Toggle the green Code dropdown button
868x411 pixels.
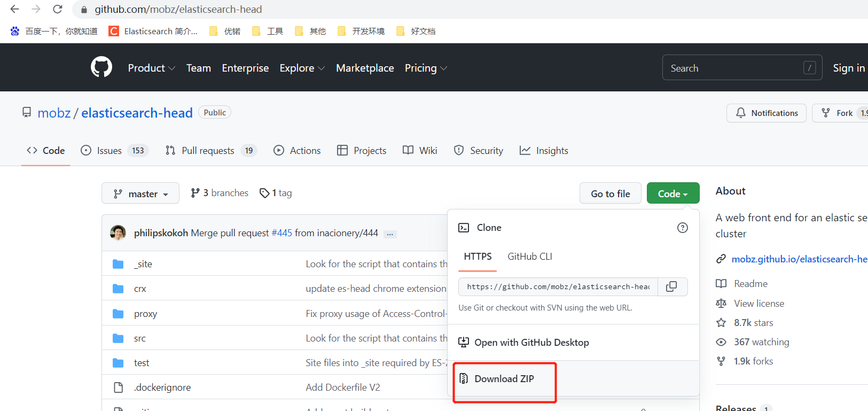(672, 193)
